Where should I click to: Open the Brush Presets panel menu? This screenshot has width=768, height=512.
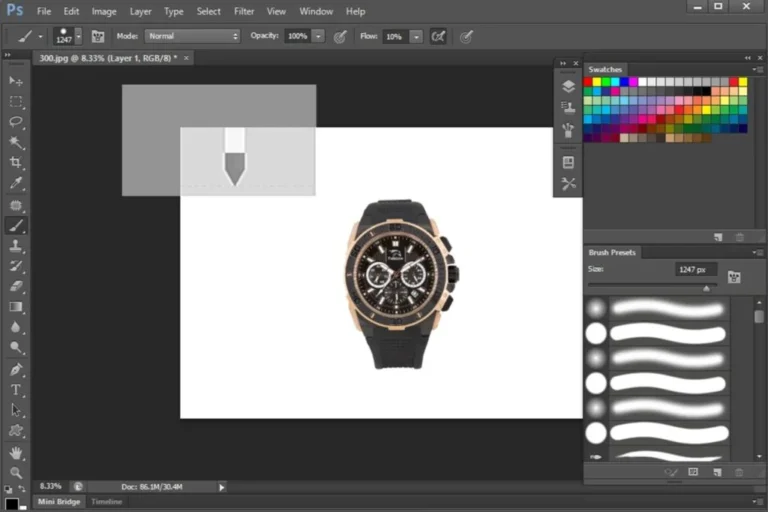coord(757,252)
